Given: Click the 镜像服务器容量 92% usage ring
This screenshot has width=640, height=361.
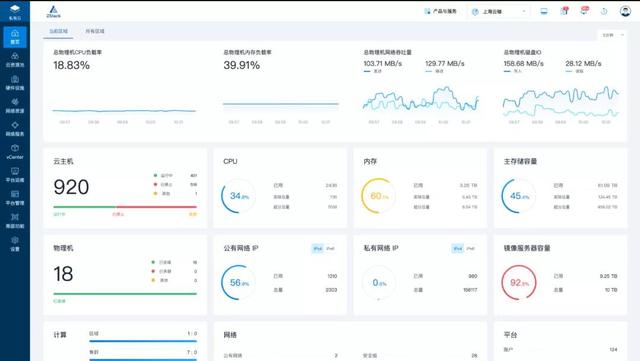Looking at the screenshot, I should (518, 282).
